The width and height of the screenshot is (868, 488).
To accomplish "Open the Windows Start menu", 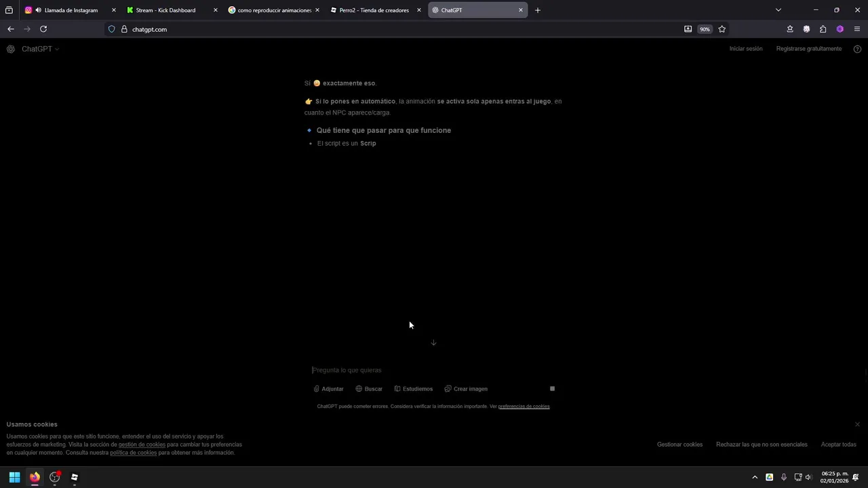I will 14,477.
